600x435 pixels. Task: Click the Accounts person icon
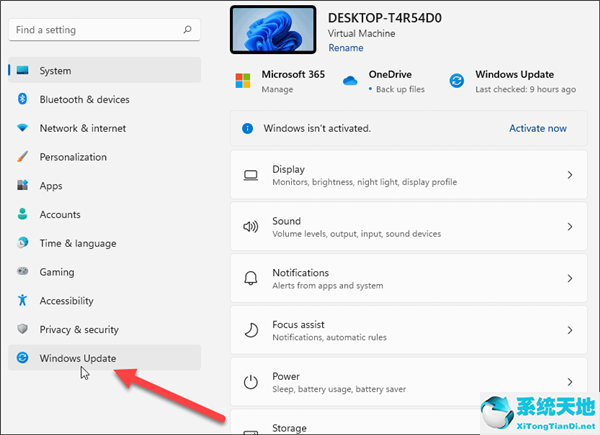[x=22, y=215]
